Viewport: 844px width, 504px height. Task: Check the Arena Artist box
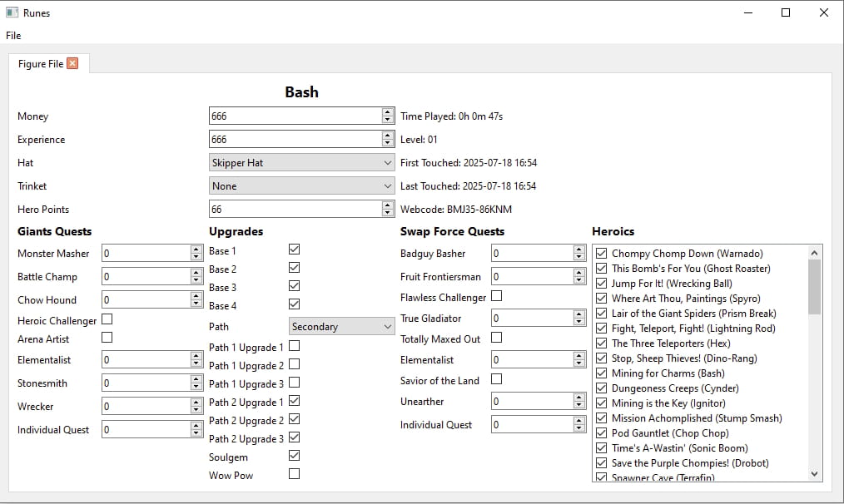pyautogui.click(x=107, y=338)
